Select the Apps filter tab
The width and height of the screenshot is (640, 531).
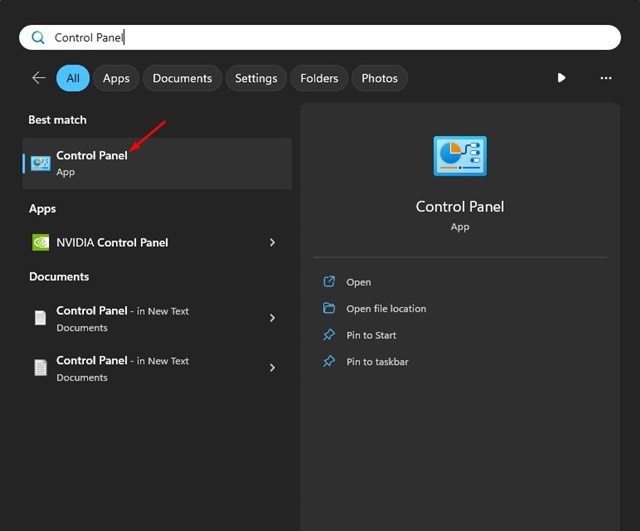click(x=116, y=78)
